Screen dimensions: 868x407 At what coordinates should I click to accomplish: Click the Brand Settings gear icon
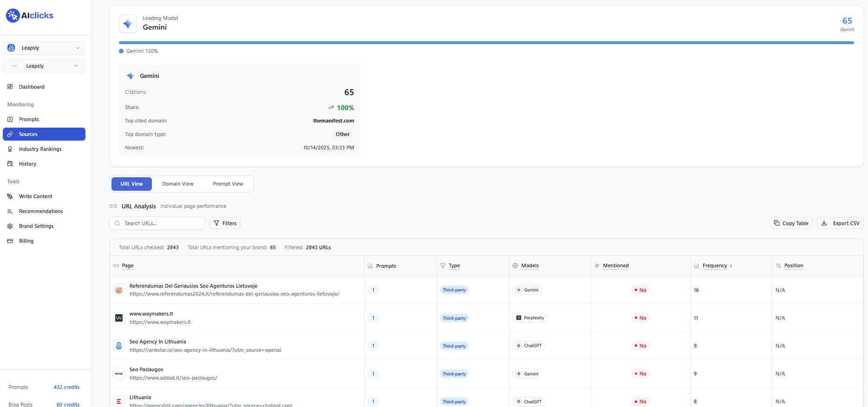[x=10, y=226]
